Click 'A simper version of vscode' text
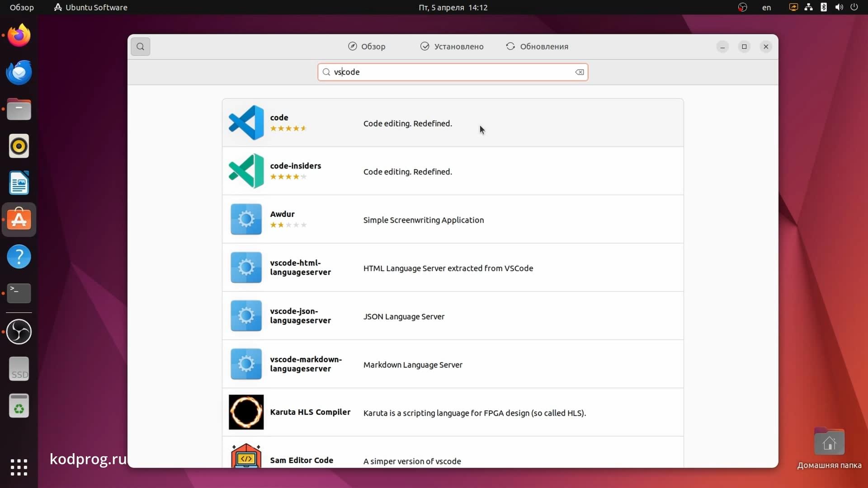Screen dimensions: 868x488 pos(412,461)
